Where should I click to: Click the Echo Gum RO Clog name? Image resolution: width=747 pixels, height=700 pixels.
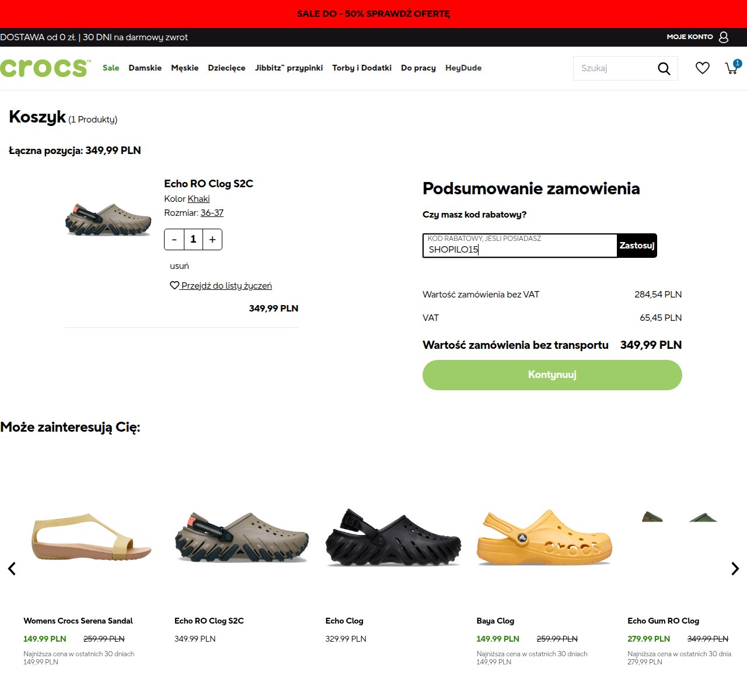(x=664, y=621)
